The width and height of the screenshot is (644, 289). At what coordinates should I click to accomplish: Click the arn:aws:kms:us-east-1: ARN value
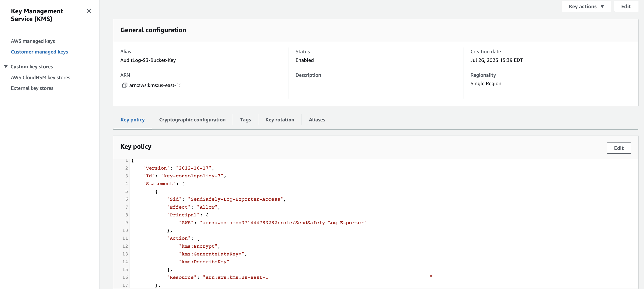[155, 85]
